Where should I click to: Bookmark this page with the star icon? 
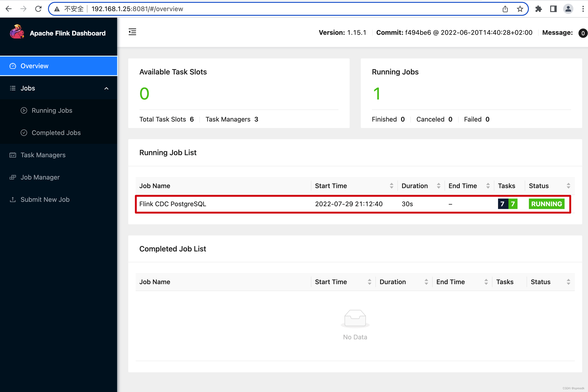(x=520, y=9)
